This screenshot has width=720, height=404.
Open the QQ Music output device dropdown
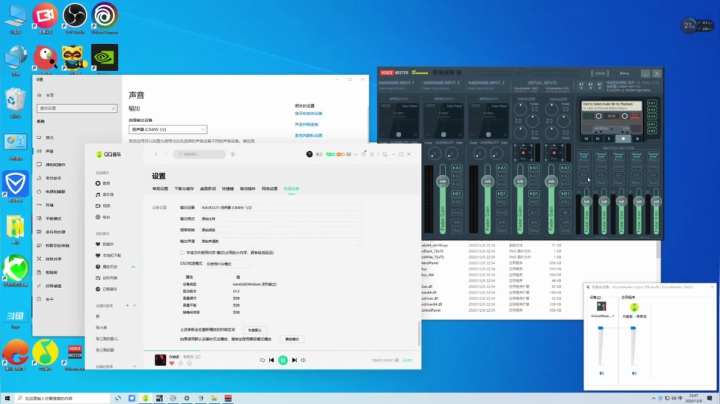[281, 208]
